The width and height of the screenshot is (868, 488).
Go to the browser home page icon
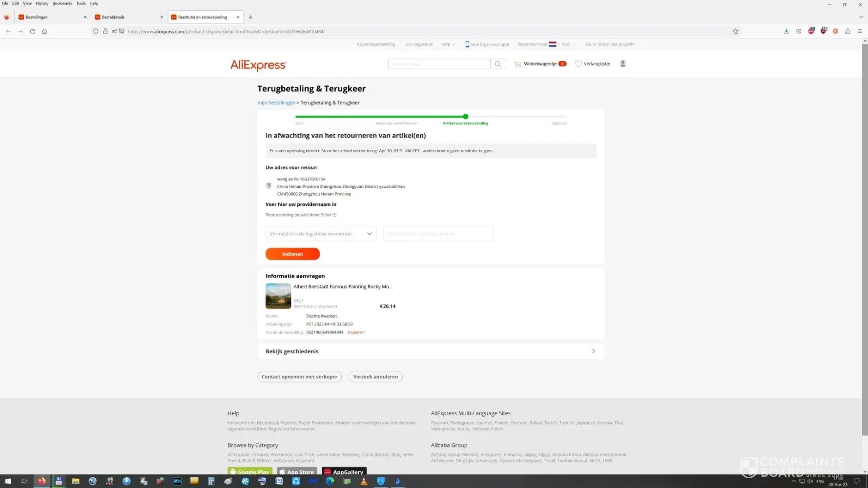coord(44,31)
